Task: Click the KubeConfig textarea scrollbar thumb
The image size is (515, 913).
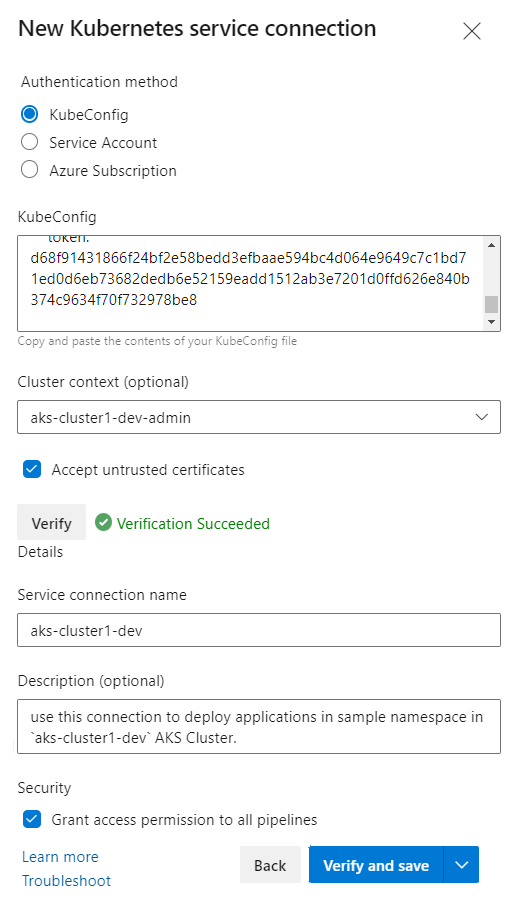Action: point(491,304)
